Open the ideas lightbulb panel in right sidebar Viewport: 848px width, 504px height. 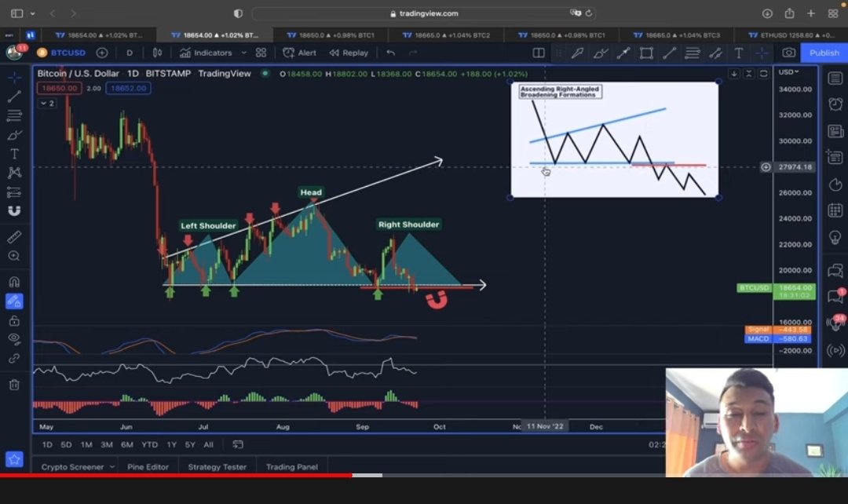(x=835, y=237)
